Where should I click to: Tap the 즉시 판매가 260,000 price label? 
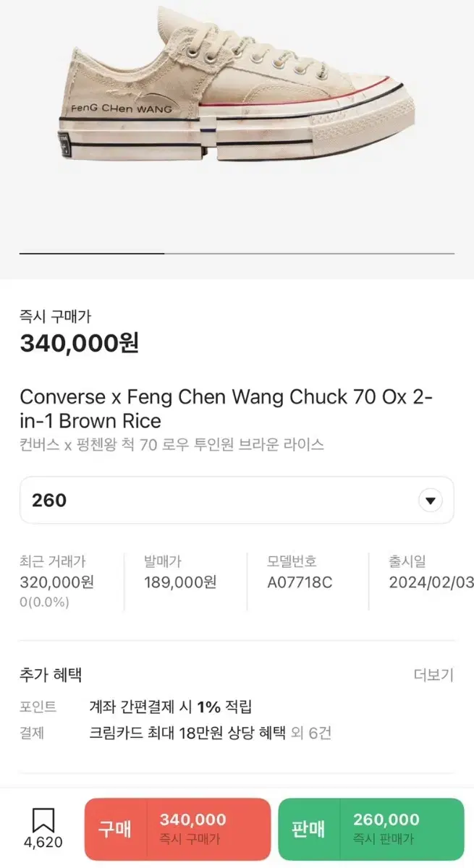386,828
